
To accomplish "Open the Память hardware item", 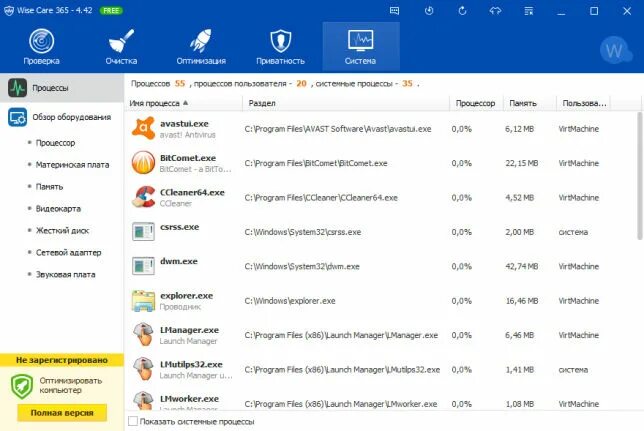I will 49,187.
